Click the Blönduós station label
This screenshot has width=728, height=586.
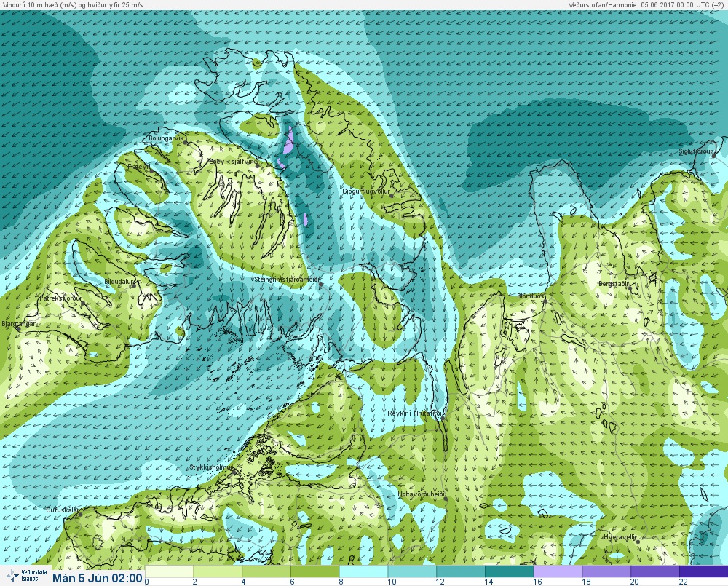[531, 296]
